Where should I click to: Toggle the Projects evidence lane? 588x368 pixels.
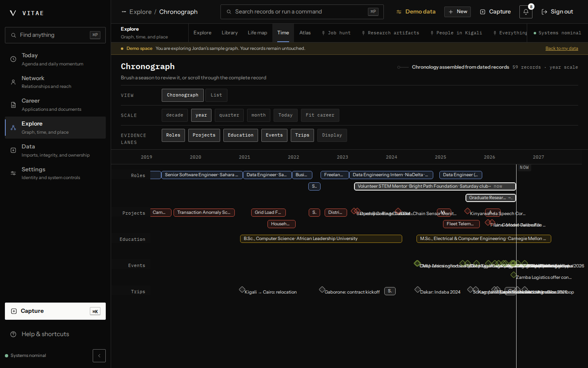[x=204, y=135]
